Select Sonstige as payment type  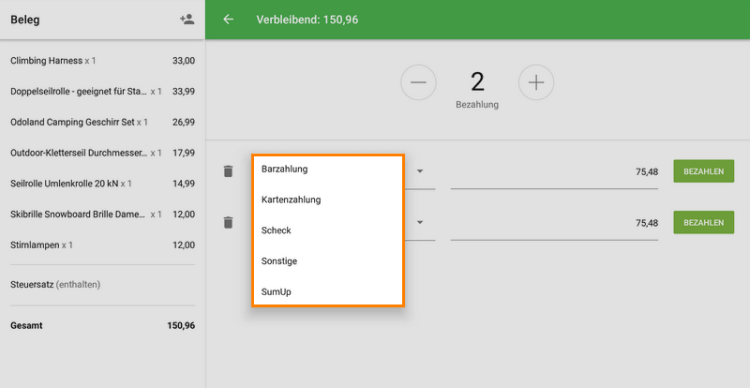pyautogui.click(x=328, y=261)
